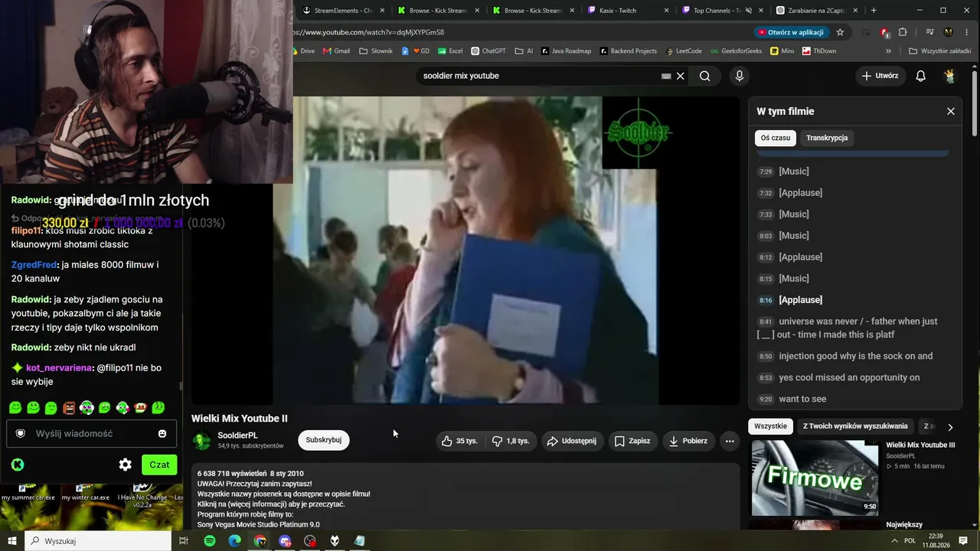Open the SooldierPL channel avatar

202,440
